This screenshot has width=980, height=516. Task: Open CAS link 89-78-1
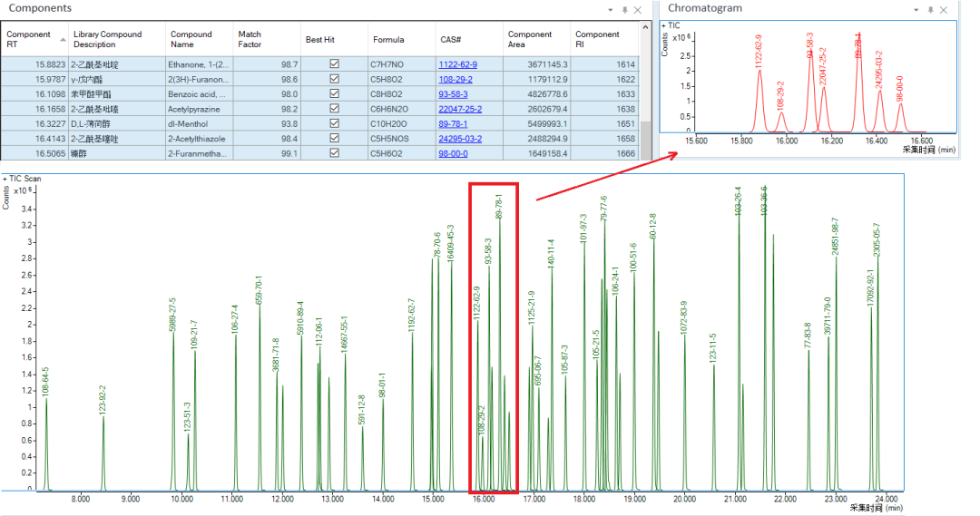[x=453, y=123]
